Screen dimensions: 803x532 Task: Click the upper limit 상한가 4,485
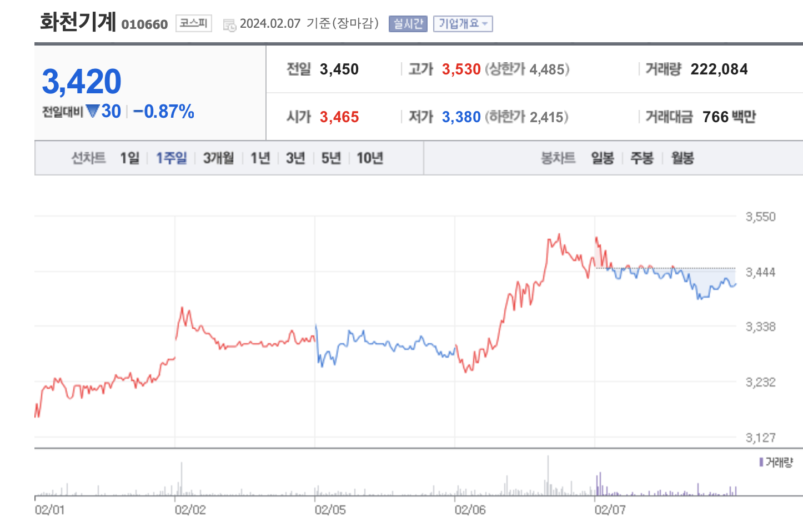[528, 69]
